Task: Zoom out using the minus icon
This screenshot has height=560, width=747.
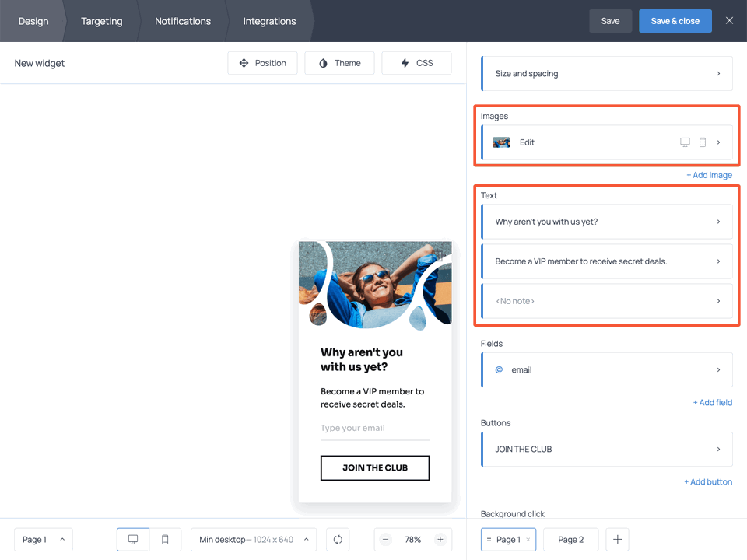Action: pos(385,539)
